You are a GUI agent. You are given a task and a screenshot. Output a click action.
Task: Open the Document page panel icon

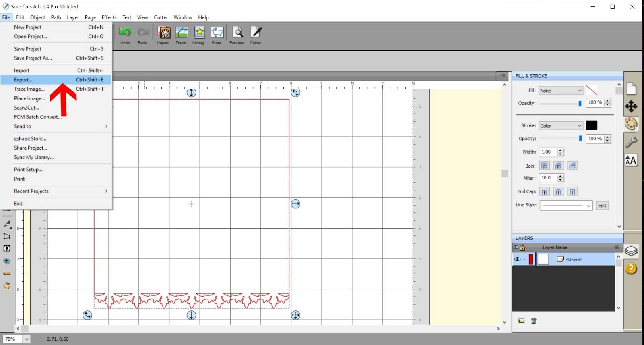[x=631, y=88]
